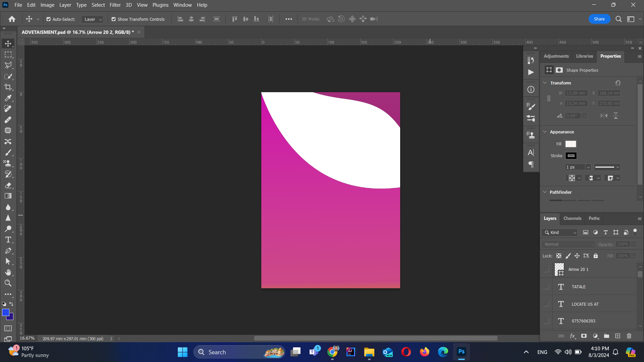This screenshot has height=362, width=644.
Task: Select the Rectangular Marquee tool
Action: [x=8, y=54]
